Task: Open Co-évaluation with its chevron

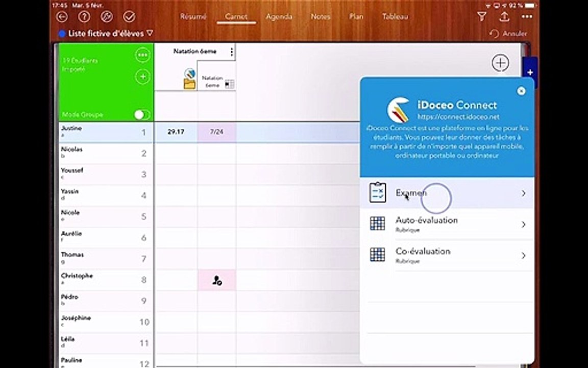Action: (524, 256)
